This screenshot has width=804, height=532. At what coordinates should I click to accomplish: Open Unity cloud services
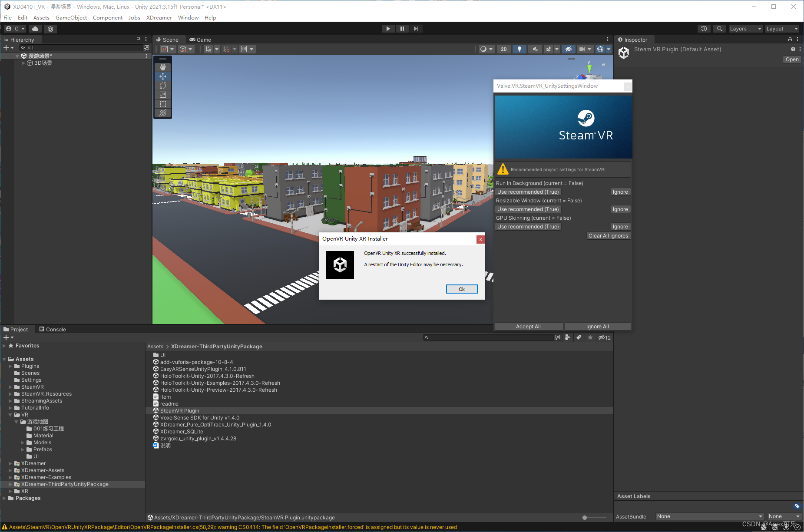pos(35,29)
